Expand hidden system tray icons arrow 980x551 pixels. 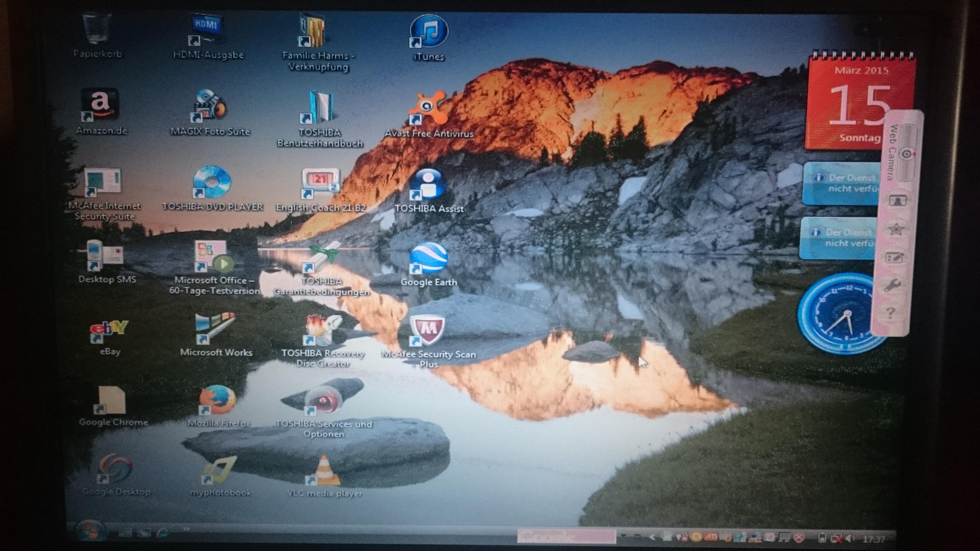point(652,537)
